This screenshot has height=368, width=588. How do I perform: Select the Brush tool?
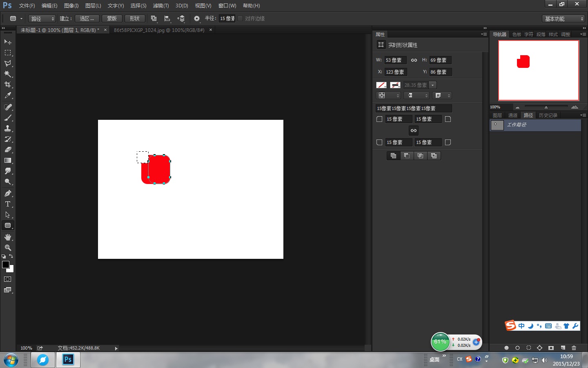(8, 118)
